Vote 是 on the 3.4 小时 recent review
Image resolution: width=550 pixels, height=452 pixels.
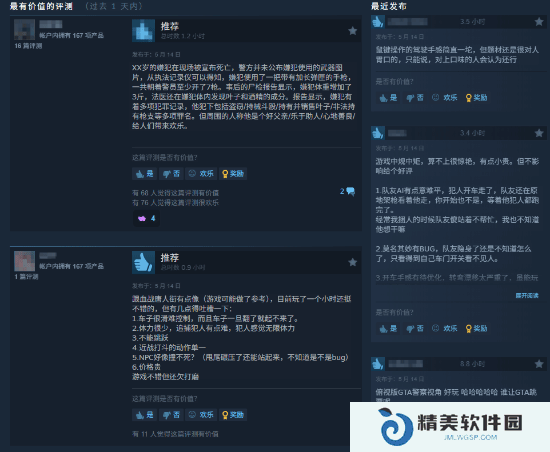click(x=388, y=328)
